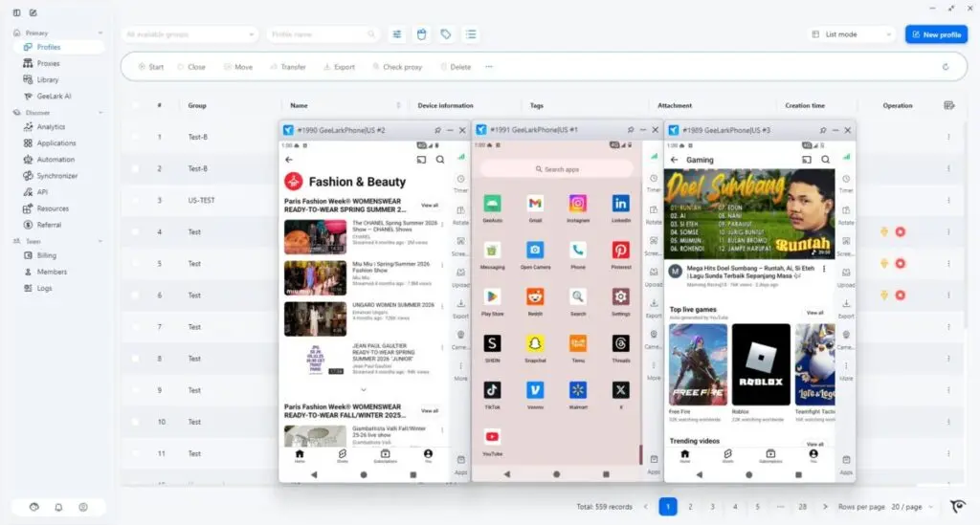Open the TikTok app icon
The height and width of the screenshot is (525, 980).
(x=492, y=390)
